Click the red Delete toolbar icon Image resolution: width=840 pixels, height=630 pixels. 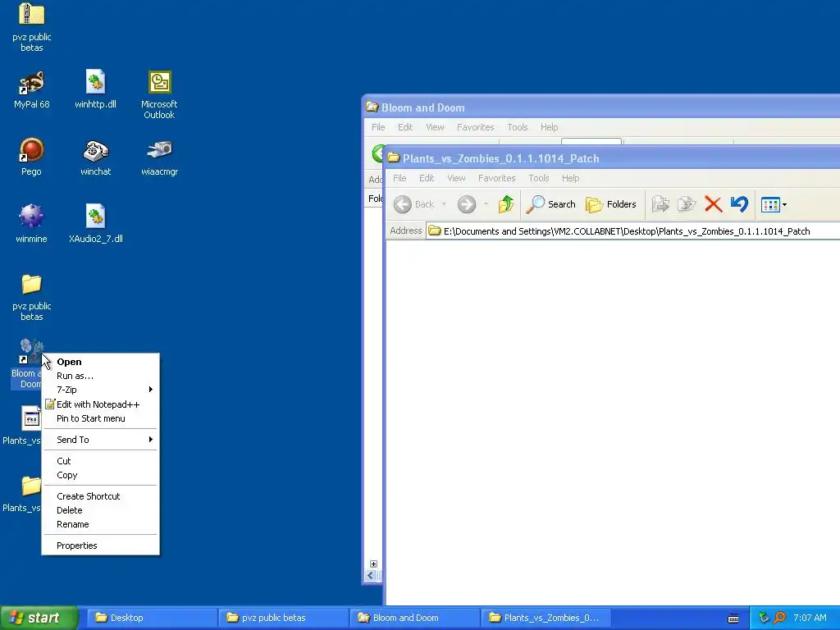click(713, 204)
